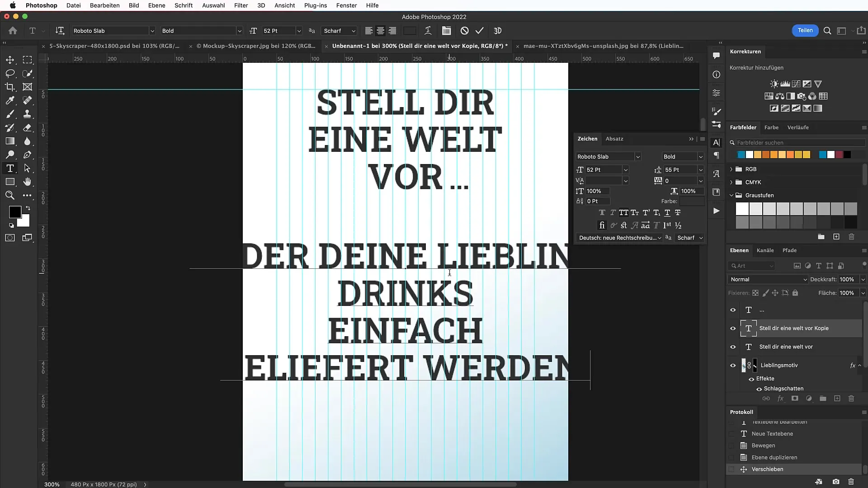Toggle visibility of 'Stell dir eine welt vor Kopie' layer
The height and width of the screenshot is (488, 868).
(x=733, y=328)
